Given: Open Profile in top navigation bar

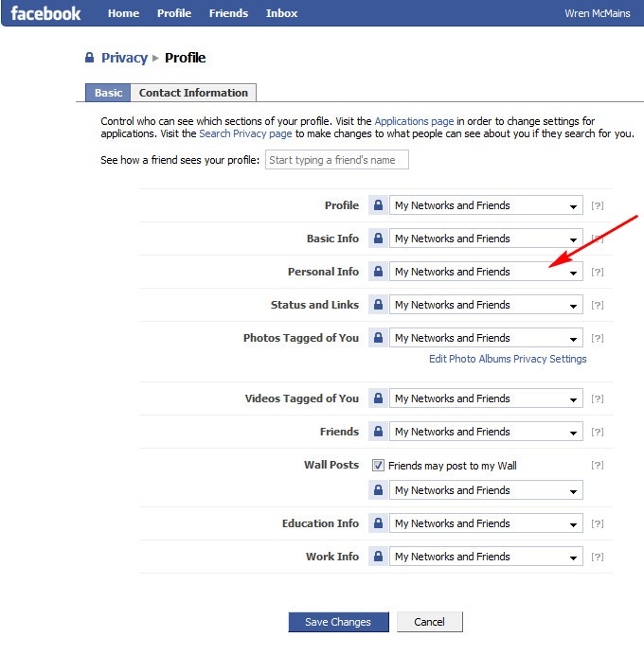Looking at the screenshot, I should tap(174, 13).
